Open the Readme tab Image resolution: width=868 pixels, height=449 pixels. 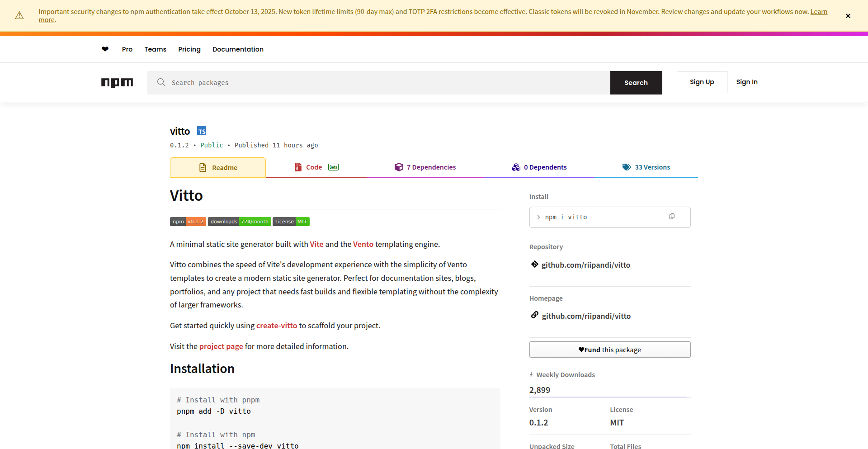click(218, 168)
